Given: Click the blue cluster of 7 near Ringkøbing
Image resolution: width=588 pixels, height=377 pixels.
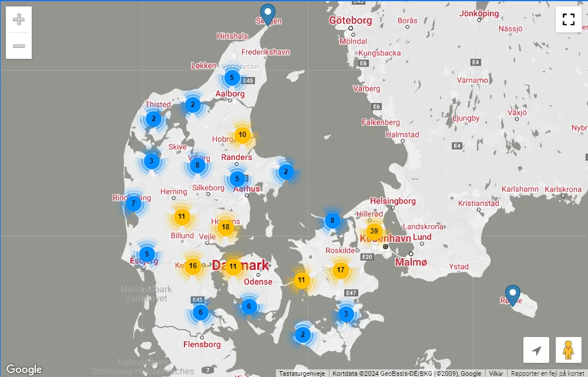Looking at the screenshot, I should pos(133,203).
